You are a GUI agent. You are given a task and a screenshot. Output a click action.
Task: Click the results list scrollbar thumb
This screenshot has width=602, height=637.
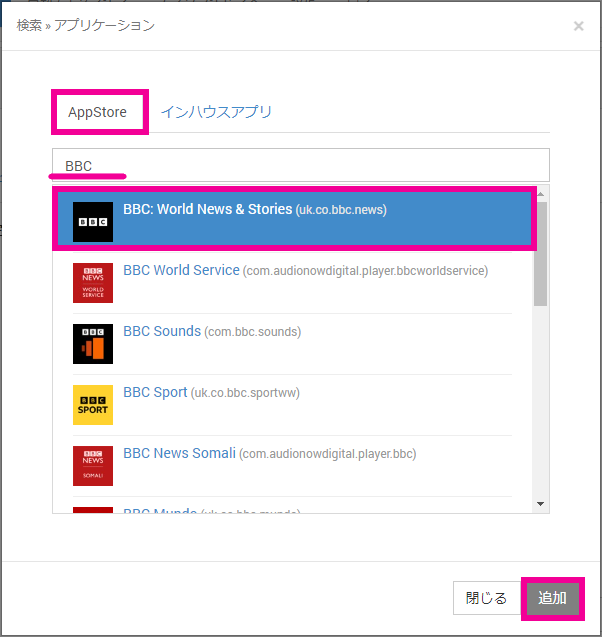click(x=541, y=252)
